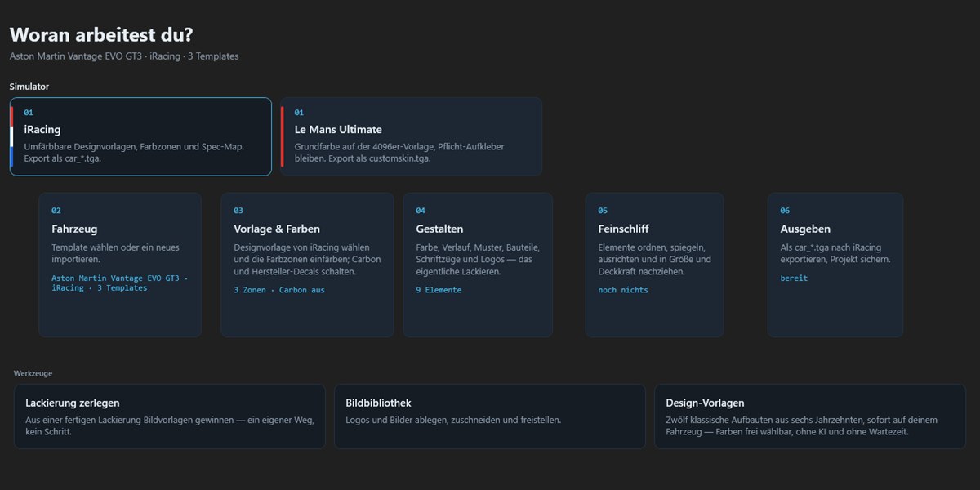Click the 'Werkzeuge' section label
Screen dimensions: 980x490
pos(33,373)
